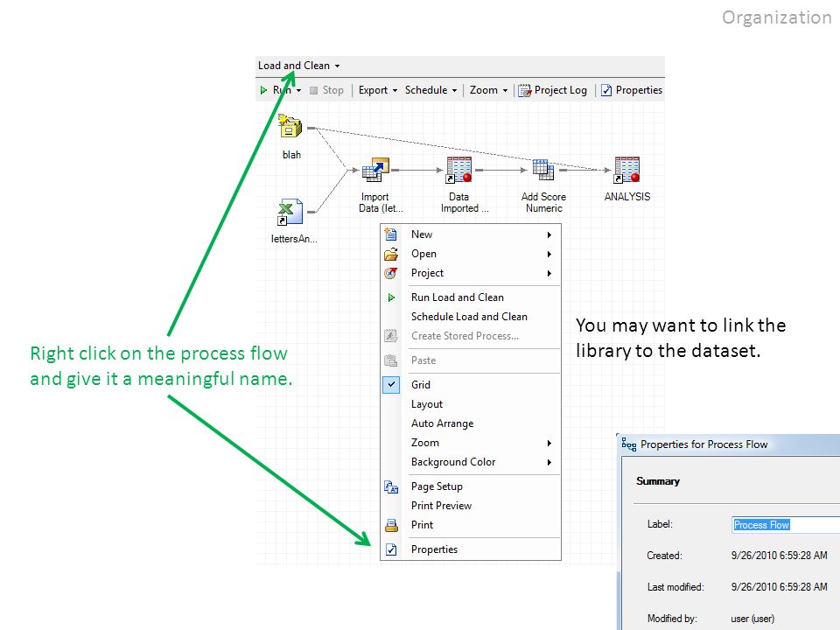
Task: Open the Load and Clean process flow dropdown
Action: point(337,66)
